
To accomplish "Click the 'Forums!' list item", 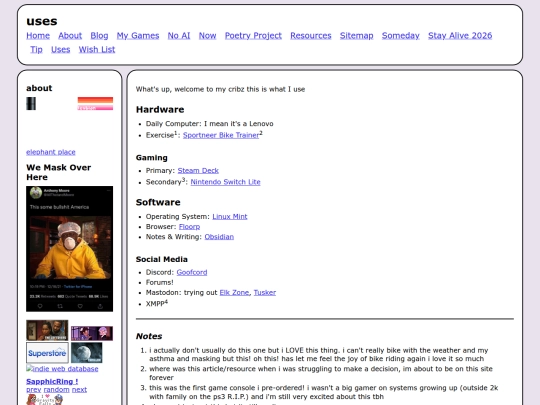I will click(159, 282).
